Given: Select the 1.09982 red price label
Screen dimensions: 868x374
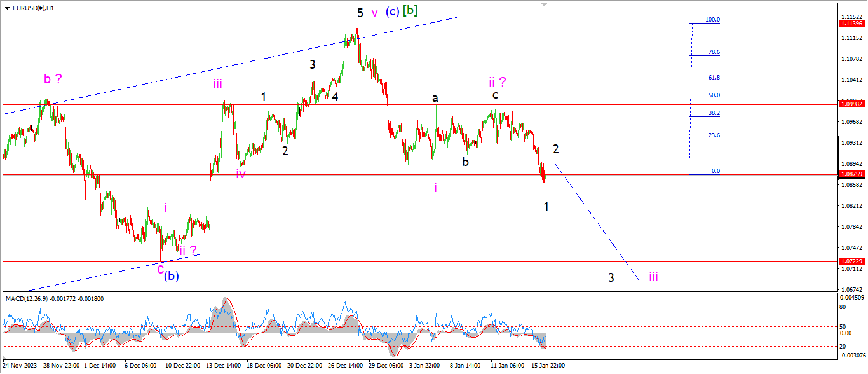Looking at the screenshot, I should tap(851, 104).
